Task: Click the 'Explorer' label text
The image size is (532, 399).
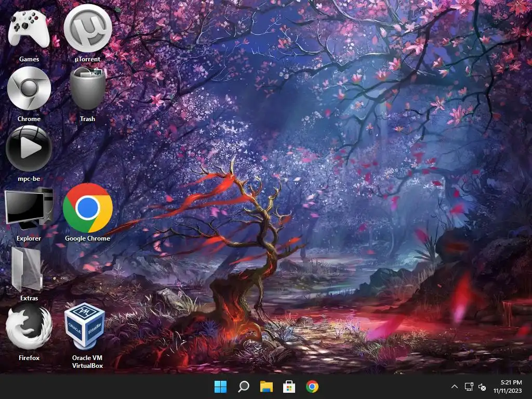Action: coord(29,238)
